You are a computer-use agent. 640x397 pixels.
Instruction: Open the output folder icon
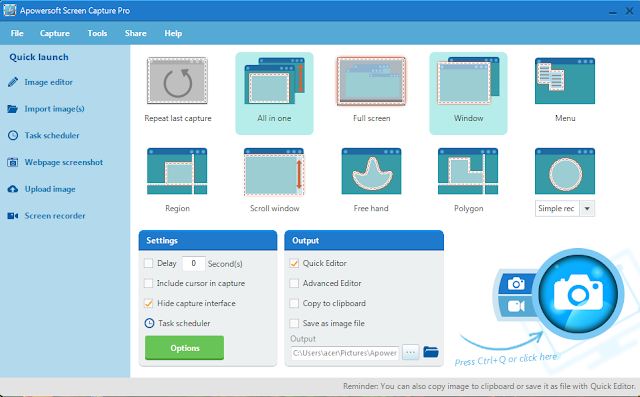[x=431, y=352]
